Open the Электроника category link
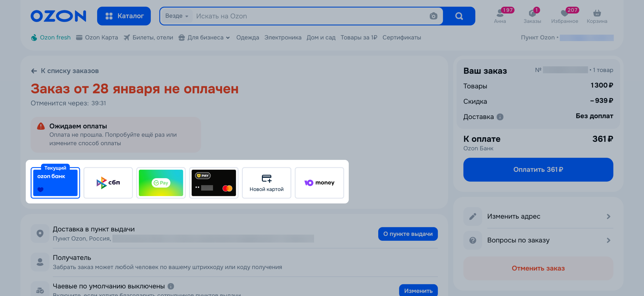Image resolution: width=644 pixels, height=296 pixels. coord(283,37)
